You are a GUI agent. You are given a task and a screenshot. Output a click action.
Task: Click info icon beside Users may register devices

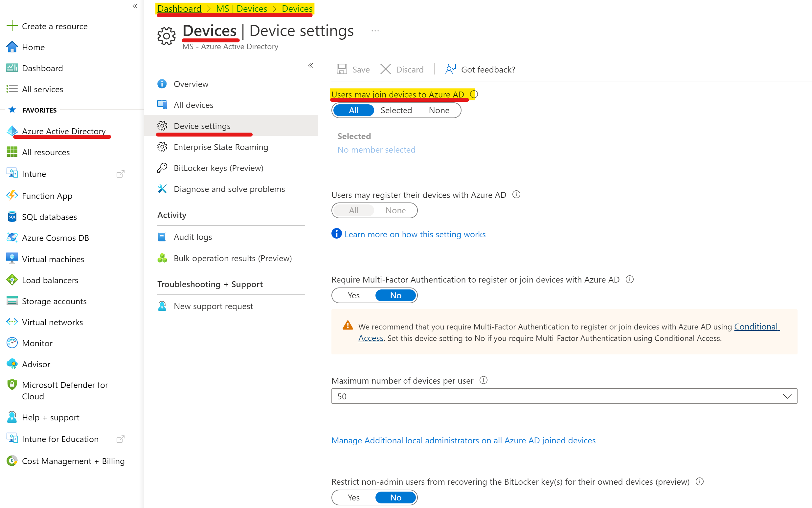(x=516, y=194)
